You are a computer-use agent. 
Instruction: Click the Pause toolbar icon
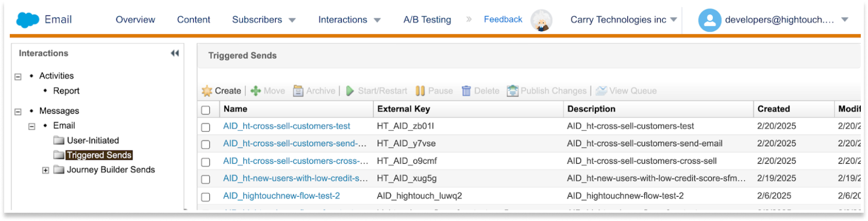pyautogui.click(x=420, y=91)
